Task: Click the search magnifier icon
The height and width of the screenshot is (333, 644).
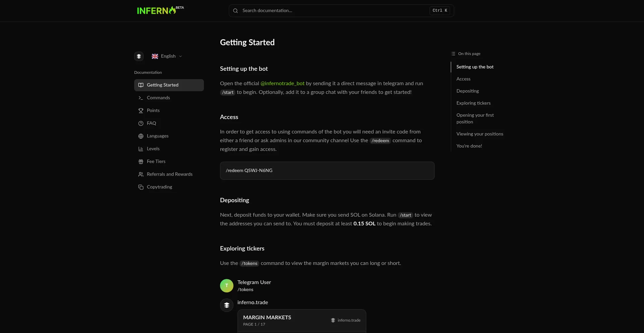Action: click(x=235, y=11)
